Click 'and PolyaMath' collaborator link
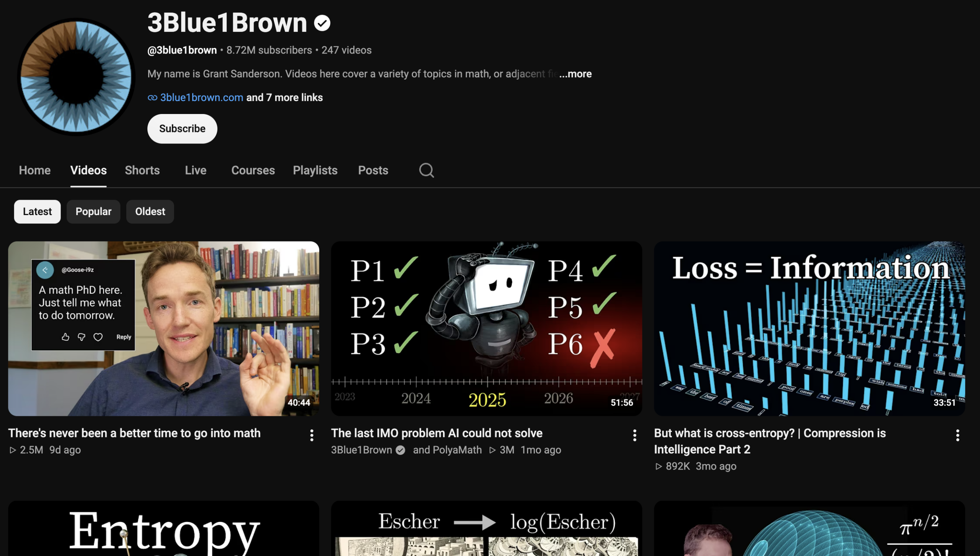The image size is (980, 556). 447,450
